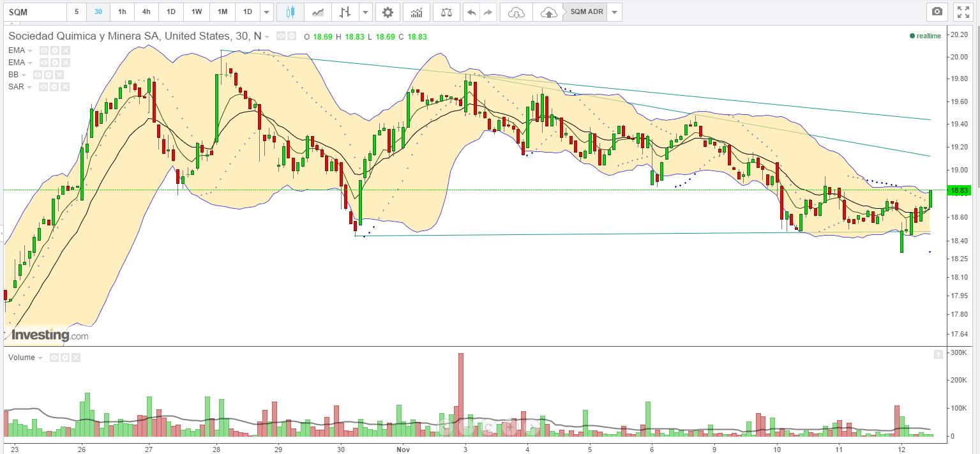
Task: Open chart properties with the gear icon
Action: click(388, 12)
